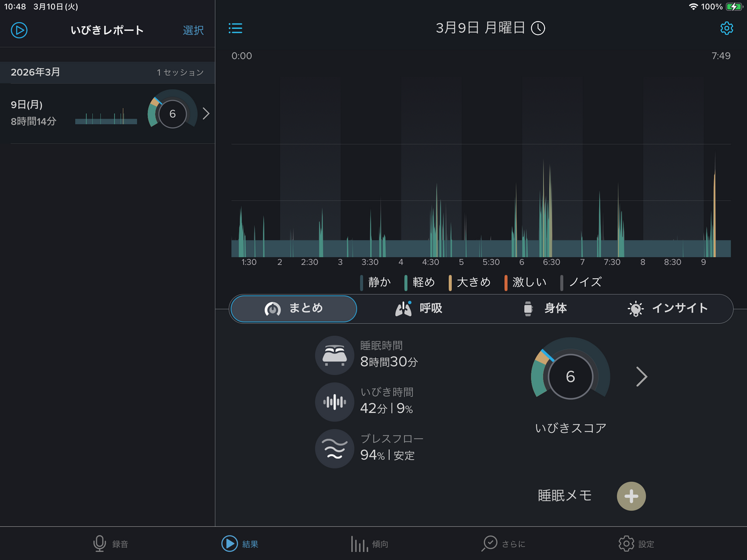The width and height of the screenshot is (747, 560).
Task: Tap the 選択 button
Action: (193, 30)
